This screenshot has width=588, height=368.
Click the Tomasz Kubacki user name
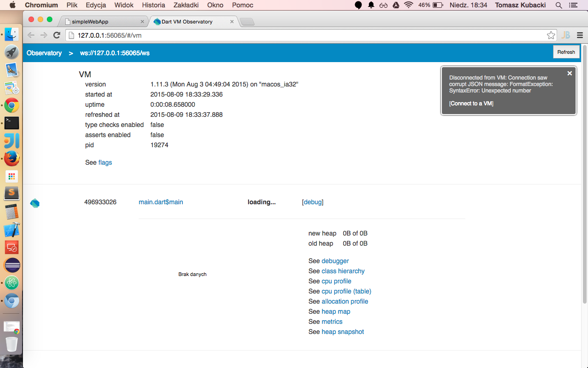pyautogui.click(x=520, y=5)
